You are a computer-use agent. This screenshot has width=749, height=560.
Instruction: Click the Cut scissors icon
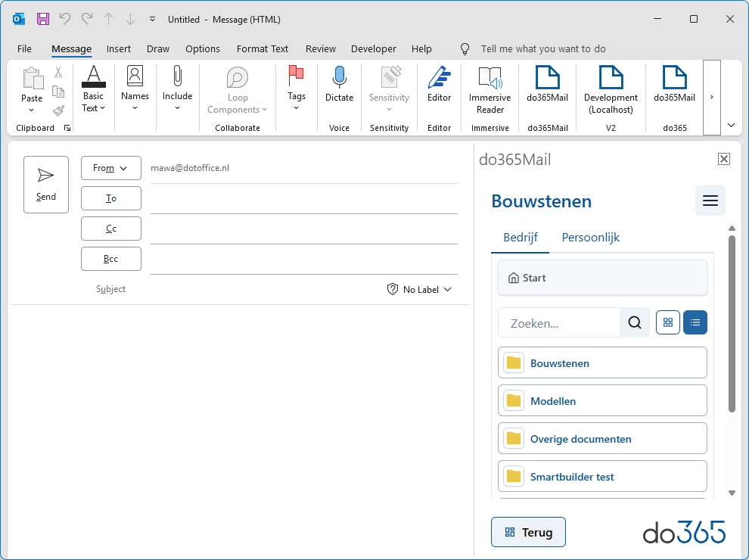tap(58, 72)
